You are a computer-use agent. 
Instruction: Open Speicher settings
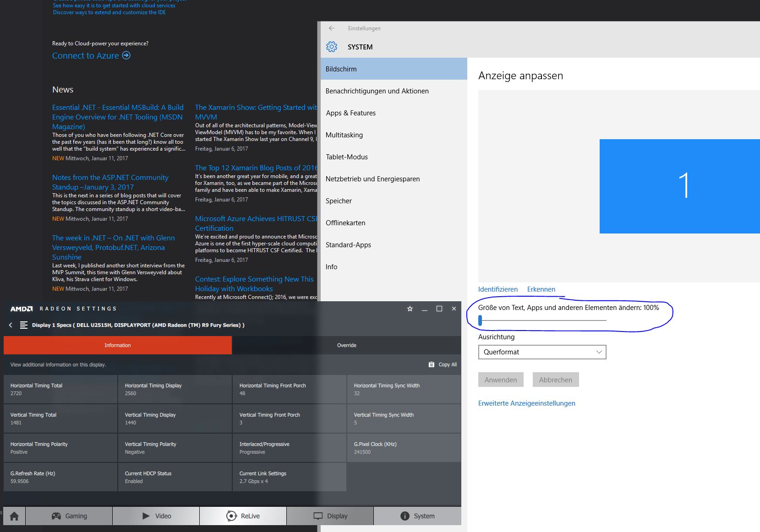pyautogui.click(x=394, y=201)
